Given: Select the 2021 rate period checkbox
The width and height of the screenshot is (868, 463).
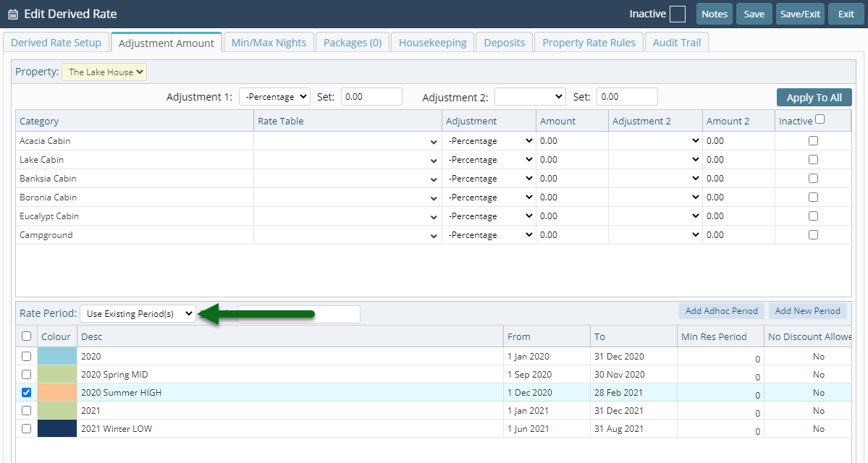Looking at the screenshot, I should [x=26, y=410].
